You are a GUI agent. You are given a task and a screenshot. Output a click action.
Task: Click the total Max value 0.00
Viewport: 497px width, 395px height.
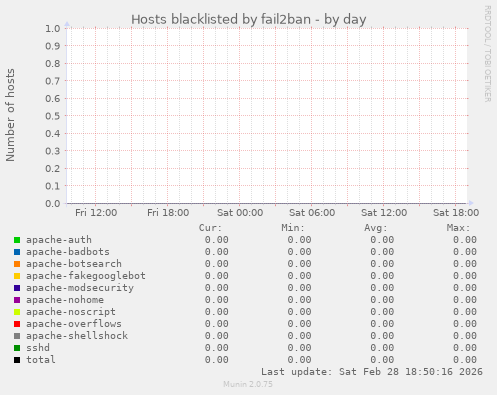(464, 360)
